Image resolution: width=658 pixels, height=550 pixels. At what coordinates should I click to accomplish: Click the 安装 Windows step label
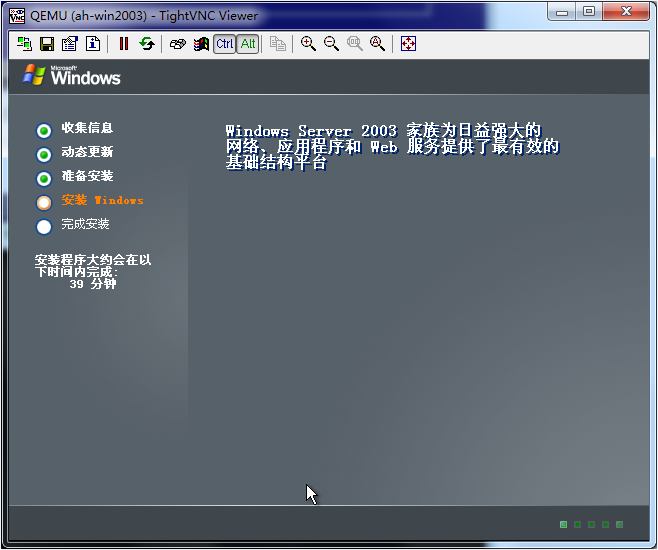pyautogui.click(x=102, y=201)
